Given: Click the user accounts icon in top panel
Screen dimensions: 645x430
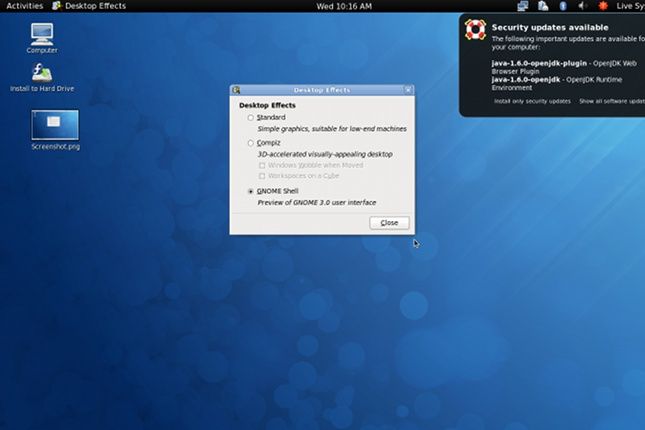Looking at the screenshot, I should pyautogui.click(x=541, y=6).
